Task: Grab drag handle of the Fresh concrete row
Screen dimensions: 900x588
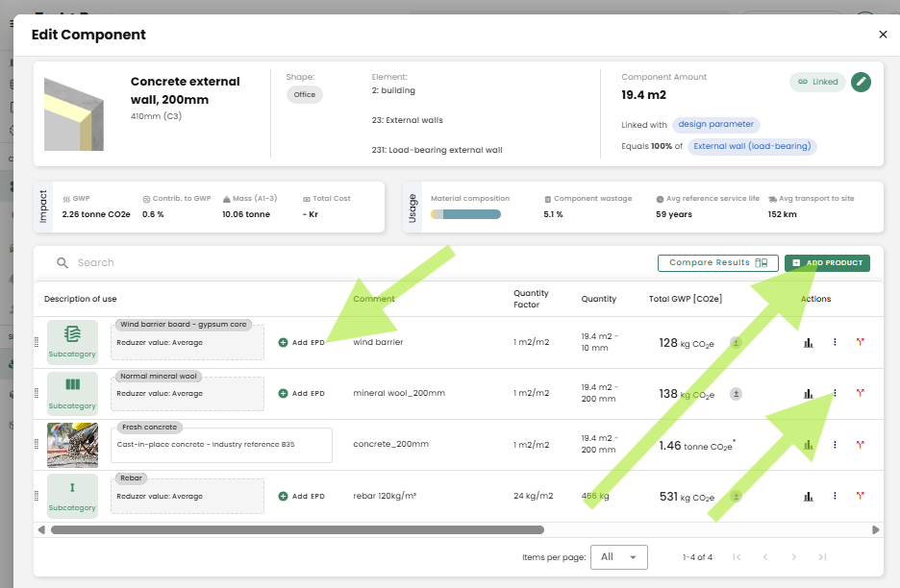Action: point(37,445)
